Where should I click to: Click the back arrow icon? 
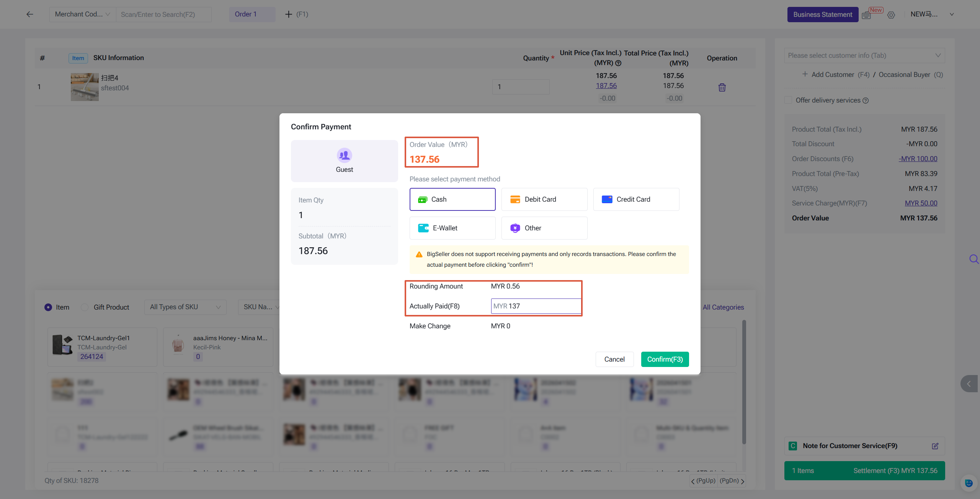[x=29, y=14]
